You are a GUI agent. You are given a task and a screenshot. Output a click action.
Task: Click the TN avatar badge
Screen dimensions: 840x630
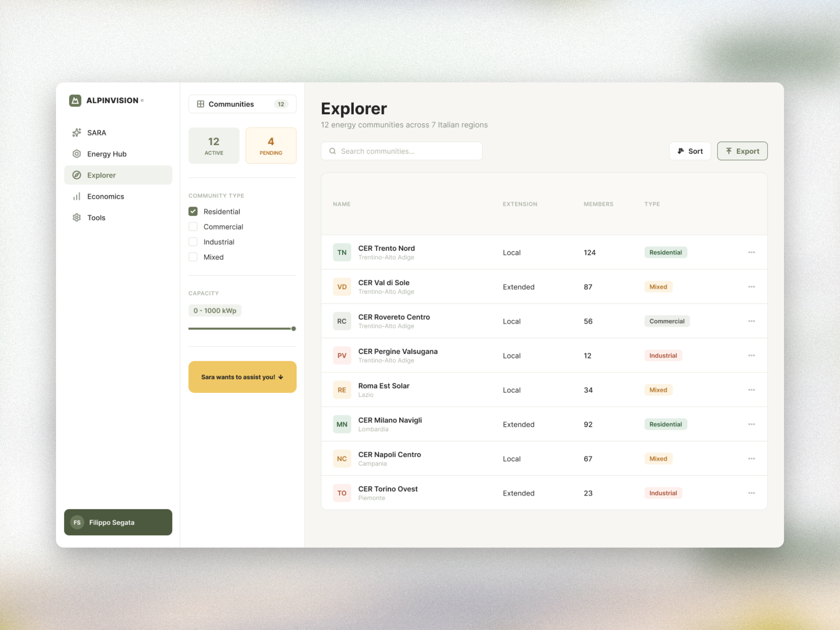coord(342,253)
